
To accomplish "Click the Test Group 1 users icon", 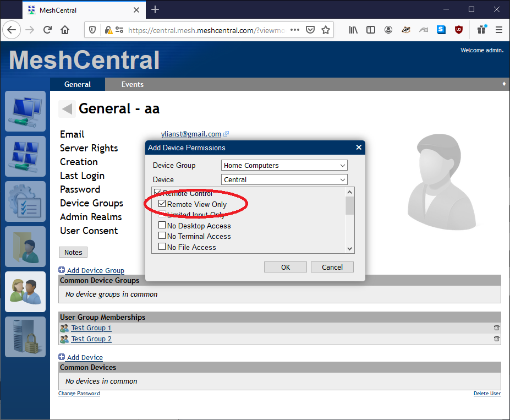I will pyautogui.click(x=64, y=328).
